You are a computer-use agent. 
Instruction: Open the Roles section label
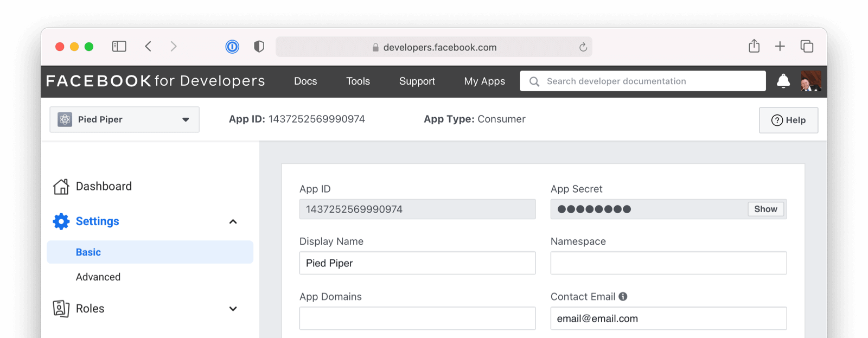pyautogui.click(x=90, y=308)
